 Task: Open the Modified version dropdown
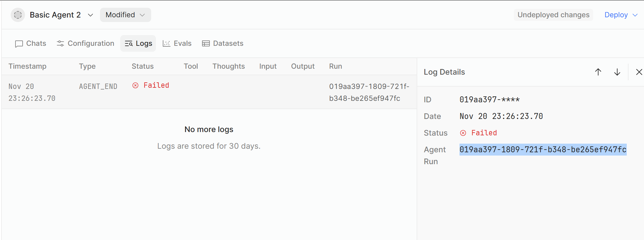click(125, 15)
